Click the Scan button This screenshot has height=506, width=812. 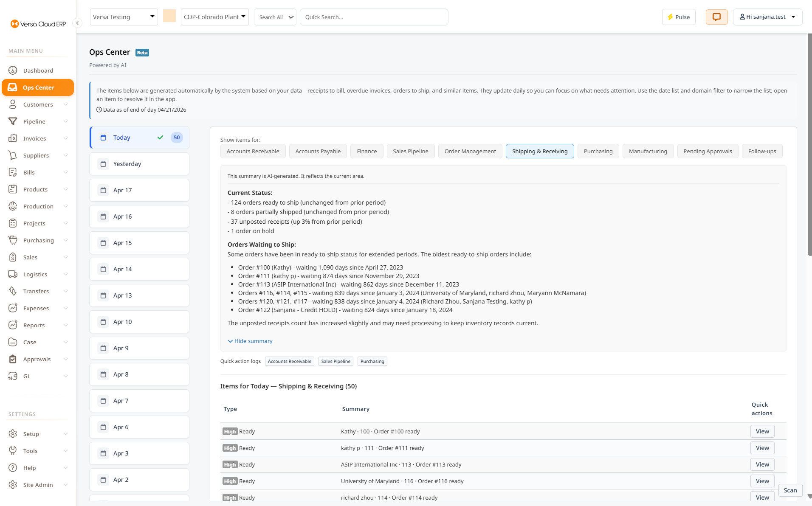click(790, 490)
